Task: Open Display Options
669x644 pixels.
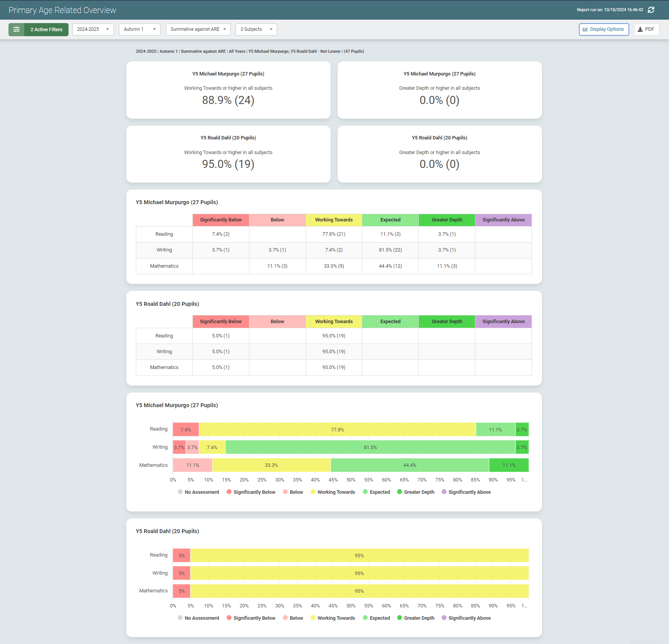Action: point(604,29)
